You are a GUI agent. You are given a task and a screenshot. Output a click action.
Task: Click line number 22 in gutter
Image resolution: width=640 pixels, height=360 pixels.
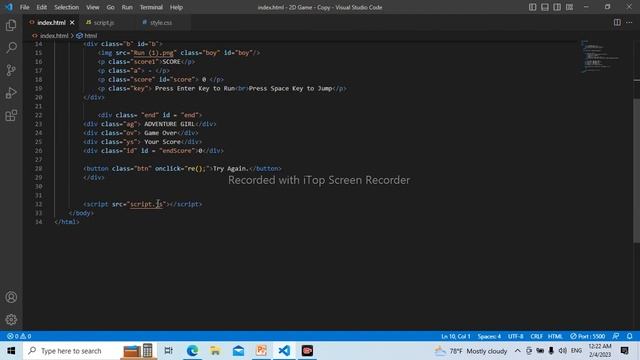coord(38,115)
